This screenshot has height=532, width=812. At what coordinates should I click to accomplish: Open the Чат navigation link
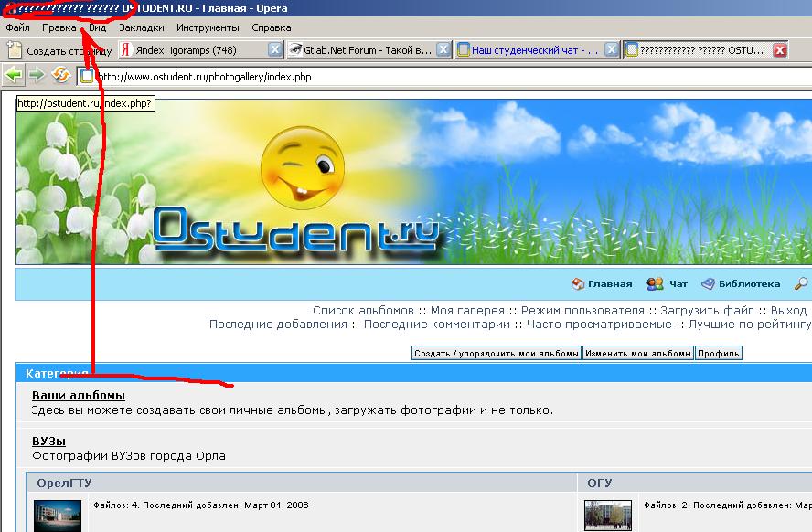click(678, 283)
